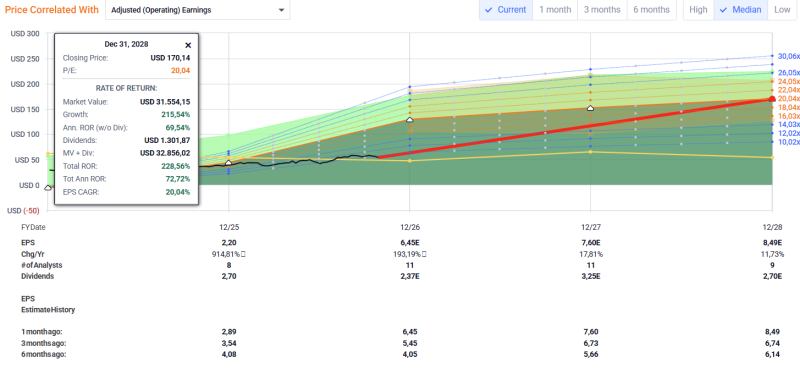Screen dimensions: 800x369
Task: Click the 3,25E dividends estimate
Action: coord(591,276)
